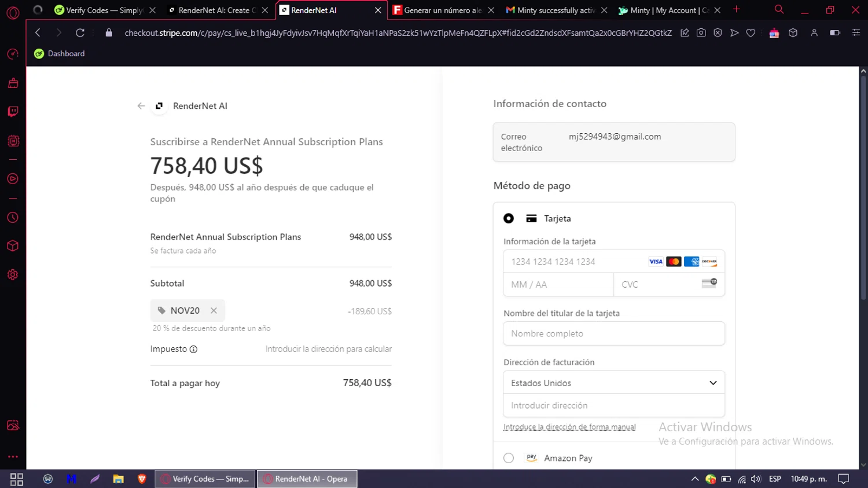
Task: Switch to Verify Codes taskbar window
Action: point(205,479)
